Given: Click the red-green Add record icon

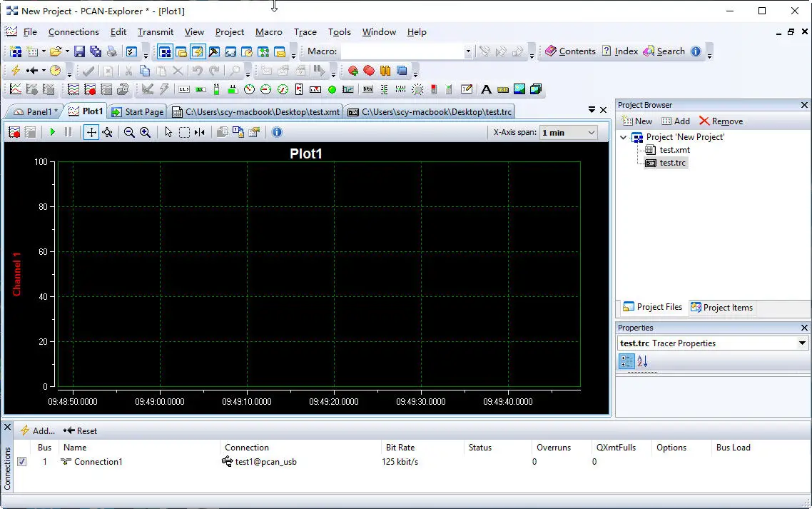Looking at the screenshot, I should pos(352,71).
